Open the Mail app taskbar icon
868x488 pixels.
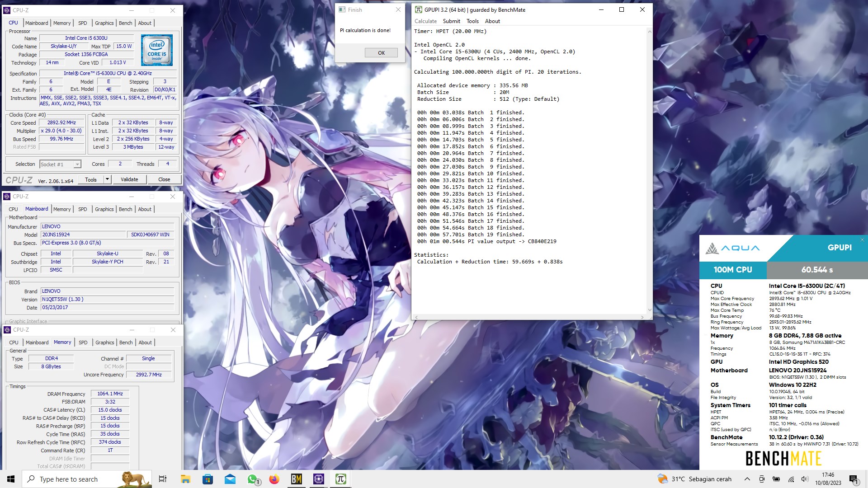[230, 479]
